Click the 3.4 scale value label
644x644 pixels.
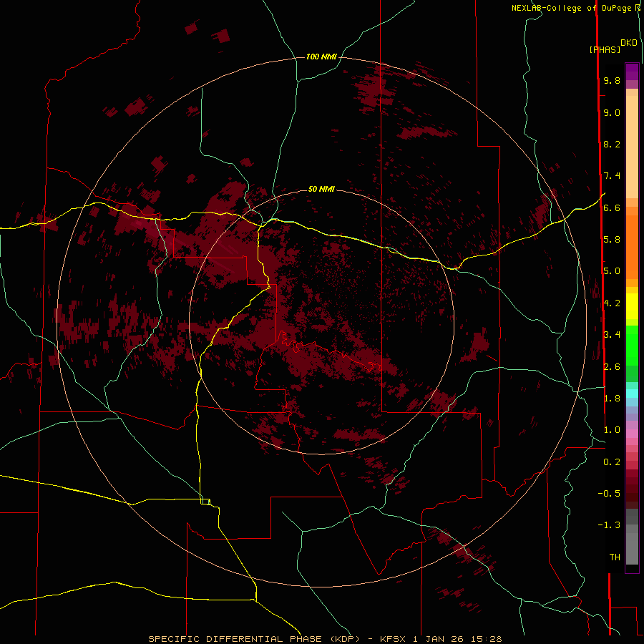[612, 335]
